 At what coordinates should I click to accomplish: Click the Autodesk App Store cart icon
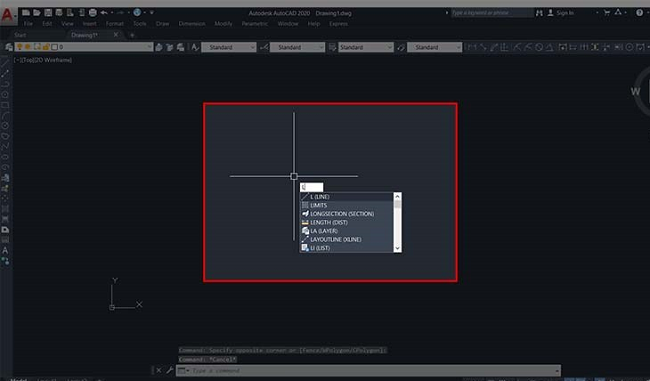point(607,13)
